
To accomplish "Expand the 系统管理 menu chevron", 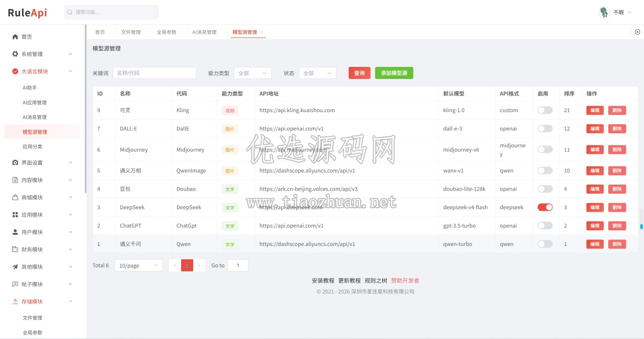I will [70, 54].
